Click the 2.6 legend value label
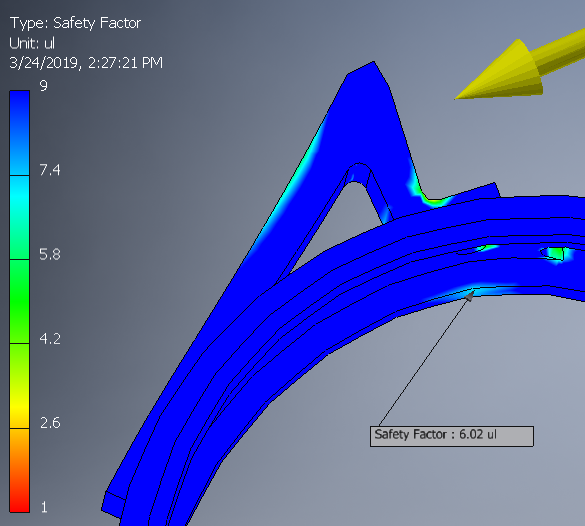The image size is (585, 526). (50, 423)
